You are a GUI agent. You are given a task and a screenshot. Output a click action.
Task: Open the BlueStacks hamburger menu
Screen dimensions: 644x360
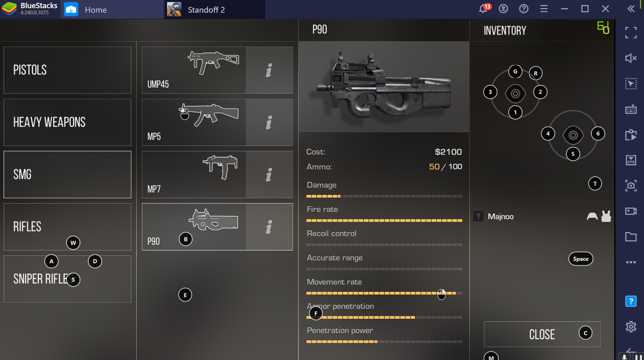point(544,9)
